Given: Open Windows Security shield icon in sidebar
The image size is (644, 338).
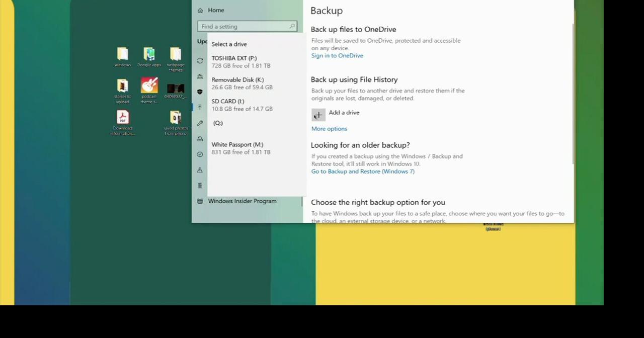Looking at the screenshot, I should click(200, 92).
